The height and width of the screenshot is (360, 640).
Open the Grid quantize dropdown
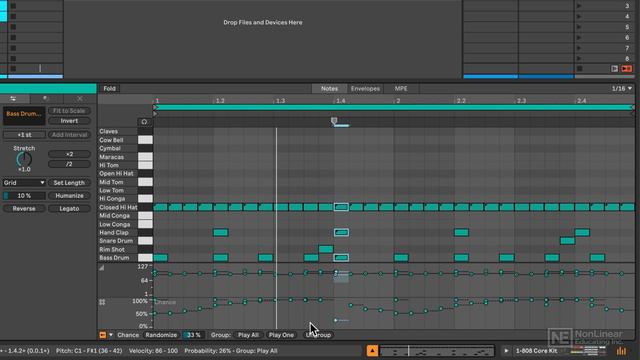pos(24,182)
